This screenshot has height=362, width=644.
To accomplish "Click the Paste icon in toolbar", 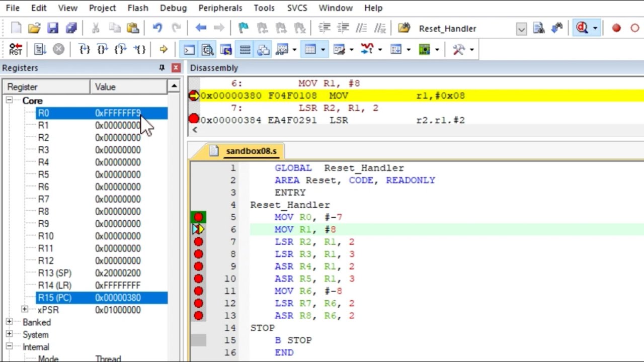I will pyautogui.click(x=133, y=28).
